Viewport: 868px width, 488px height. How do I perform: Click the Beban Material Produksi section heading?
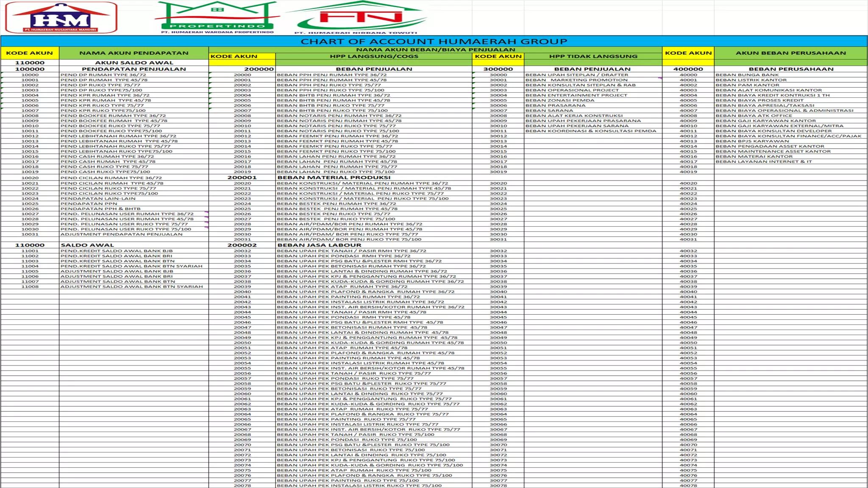click(x=334, y=177)
